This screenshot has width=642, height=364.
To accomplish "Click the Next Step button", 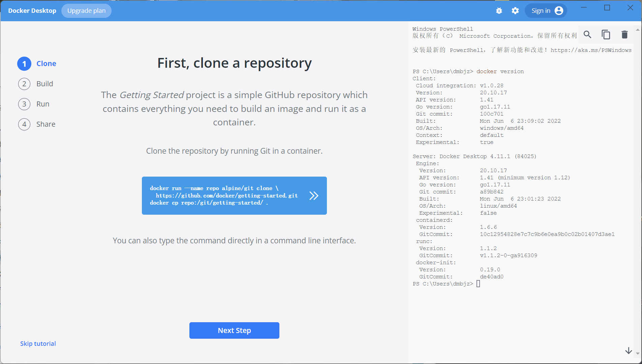I will 234,330.
